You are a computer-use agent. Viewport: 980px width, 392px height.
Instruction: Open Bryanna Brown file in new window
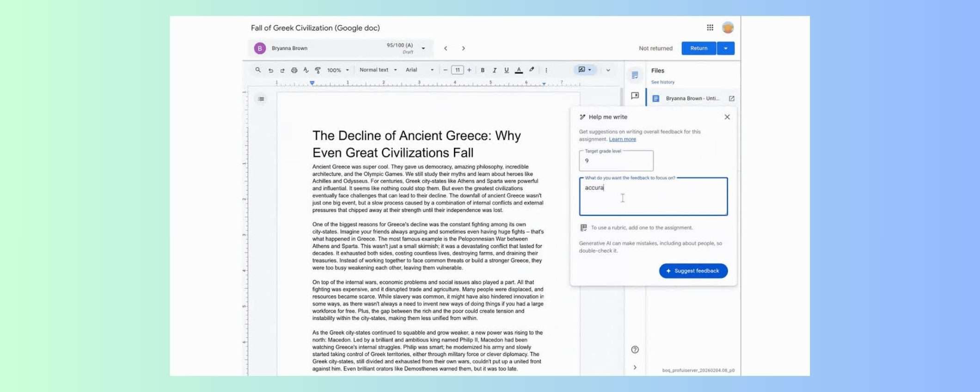click(731, 98)
